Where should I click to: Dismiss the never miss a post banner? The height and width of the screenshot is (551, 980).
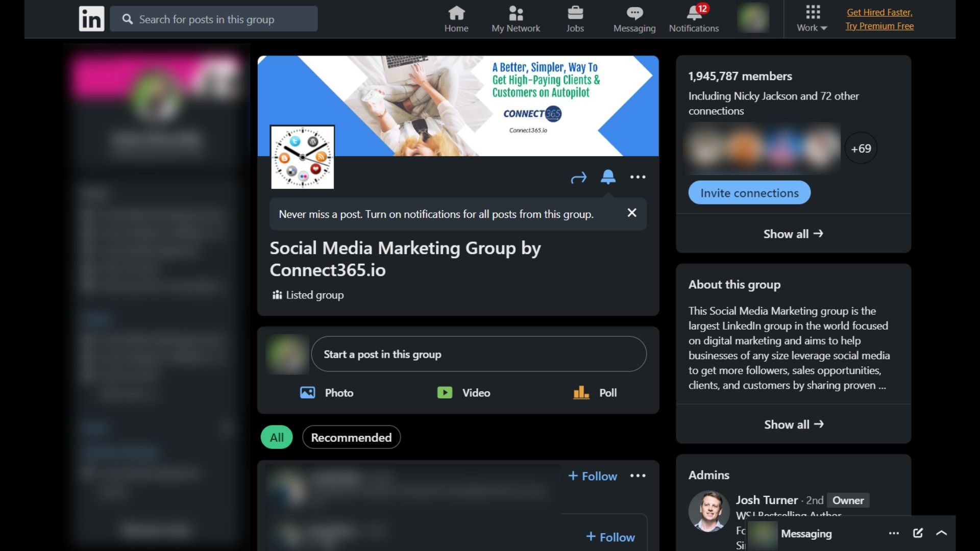[x=632, y=213]
